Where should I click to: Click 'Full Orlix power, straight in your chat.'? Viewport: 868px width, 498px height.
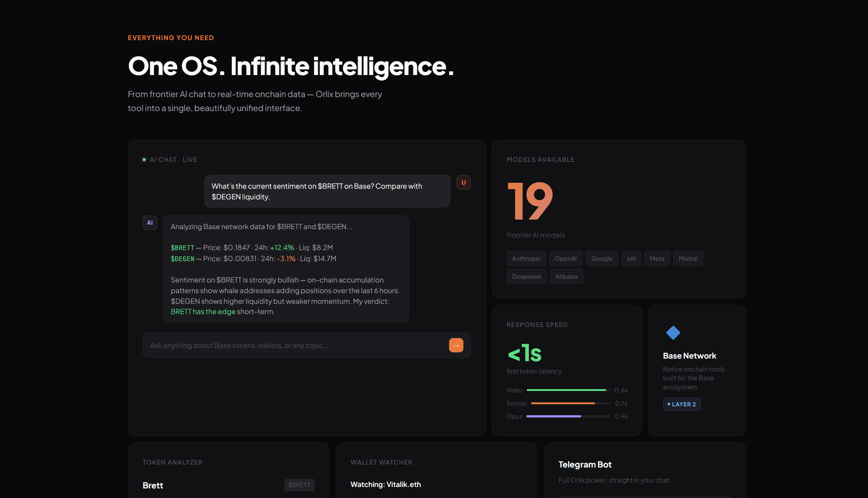(615, 480)
